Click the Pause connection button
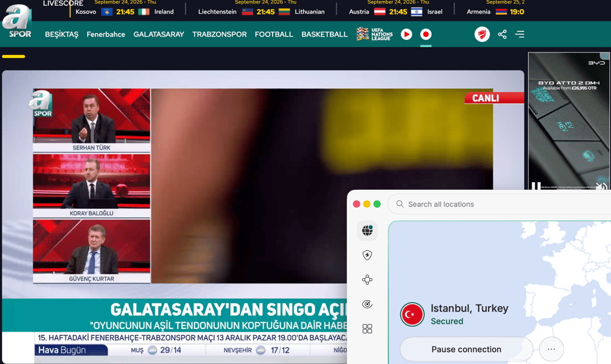The height and width of the screenshot is (364, 611). (x=467, y=349)
